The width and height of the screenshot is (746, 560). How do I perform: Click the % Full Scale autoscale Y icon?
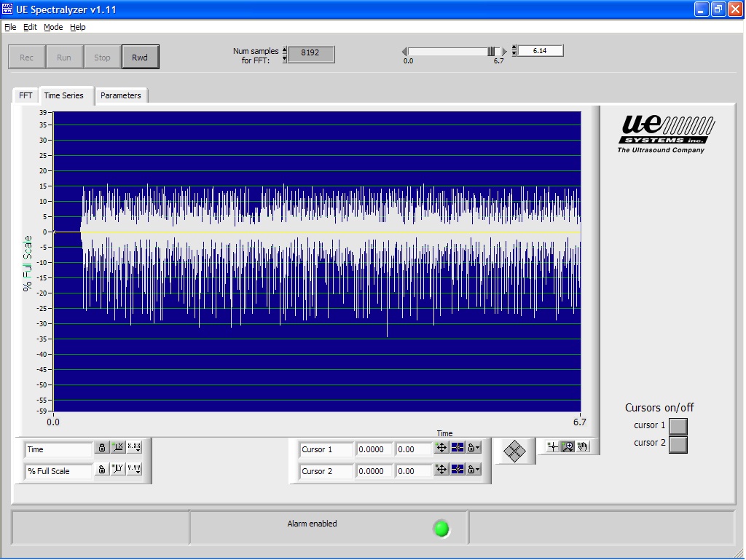[118, 470]
